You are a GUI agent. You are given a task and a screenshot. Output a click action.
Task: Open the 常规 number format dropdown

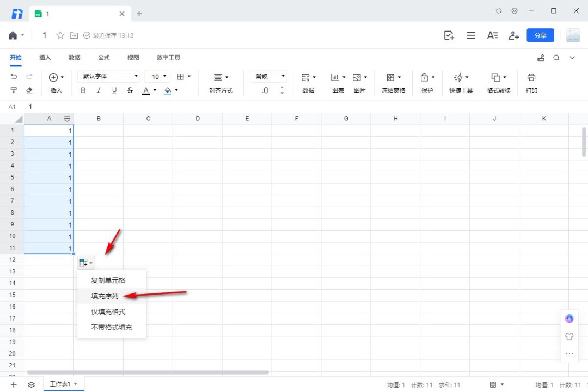pyautogui.click(x=268, y=77)
